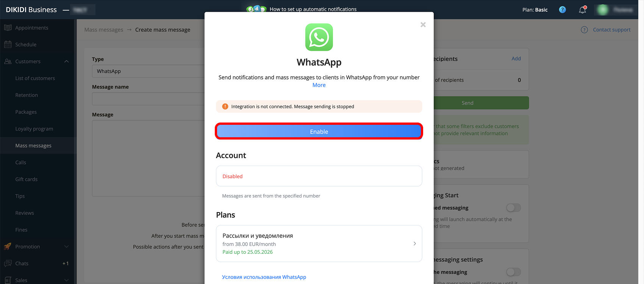Click the Chats sidebar icon
Screen dimensions: 644x284
[x=8, y=263]
